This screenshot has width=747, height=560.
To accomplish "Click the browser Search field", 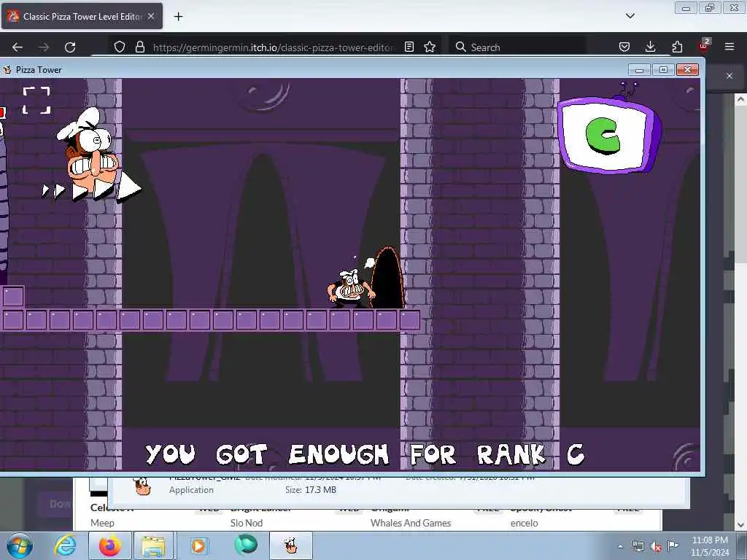I will click(x=517, y=47).
